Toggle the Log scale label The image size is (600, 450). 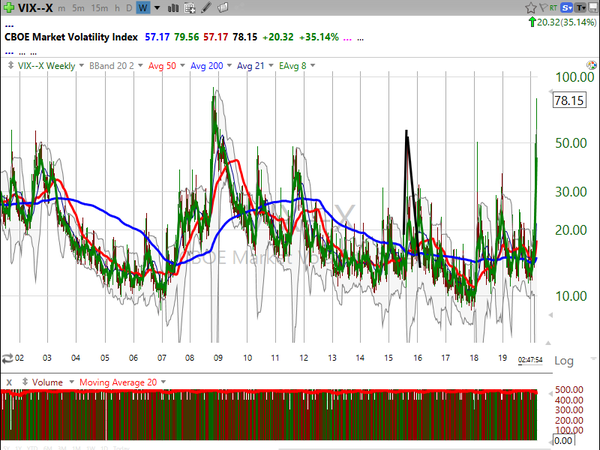[564, 361]
